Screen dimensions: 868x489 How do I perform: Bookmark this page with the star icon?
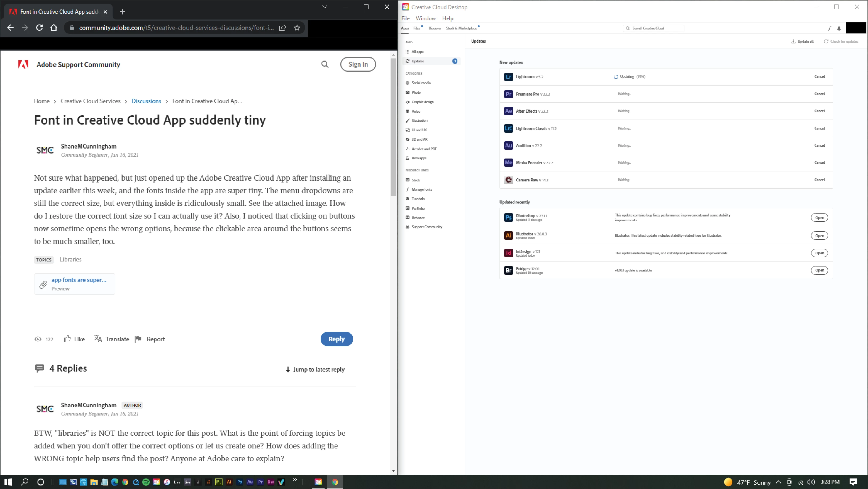click(x=297, y=28)
